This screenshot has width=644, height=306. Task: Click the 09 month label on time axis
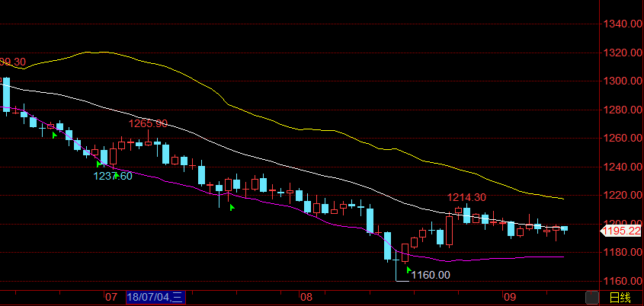click(509, 297)
